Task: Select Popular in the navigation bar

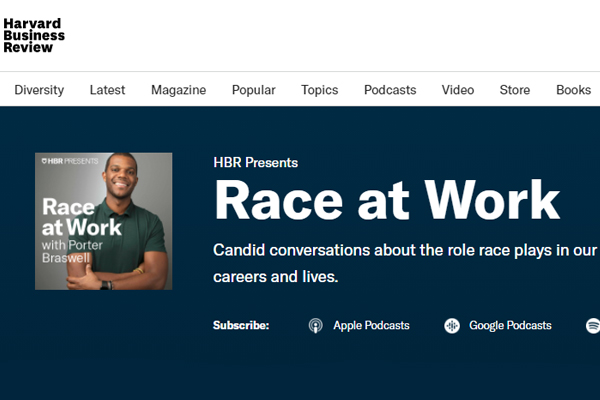Action: click(x=253, y=90)
